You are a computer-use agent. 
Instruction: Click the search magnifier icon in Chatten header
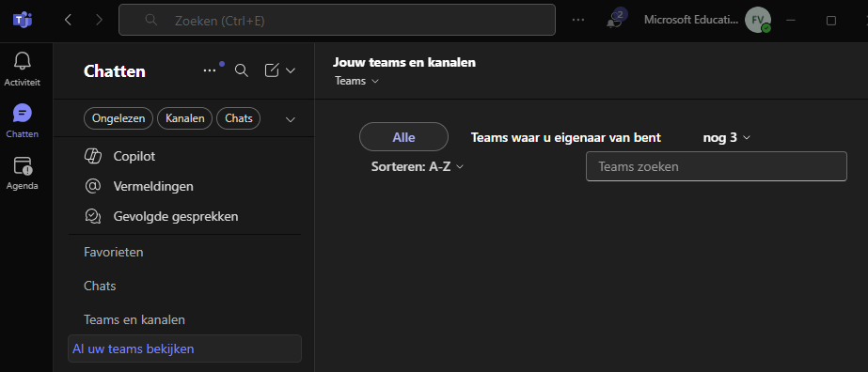pyautogui.click(x=242, y=70)
